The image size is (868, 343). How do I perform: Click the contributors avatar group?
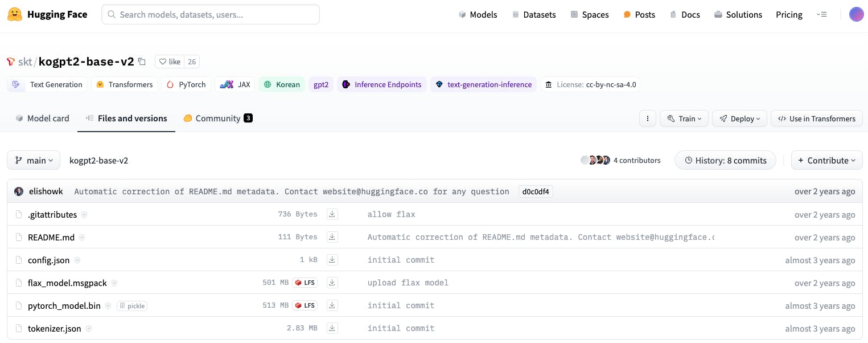595,160
